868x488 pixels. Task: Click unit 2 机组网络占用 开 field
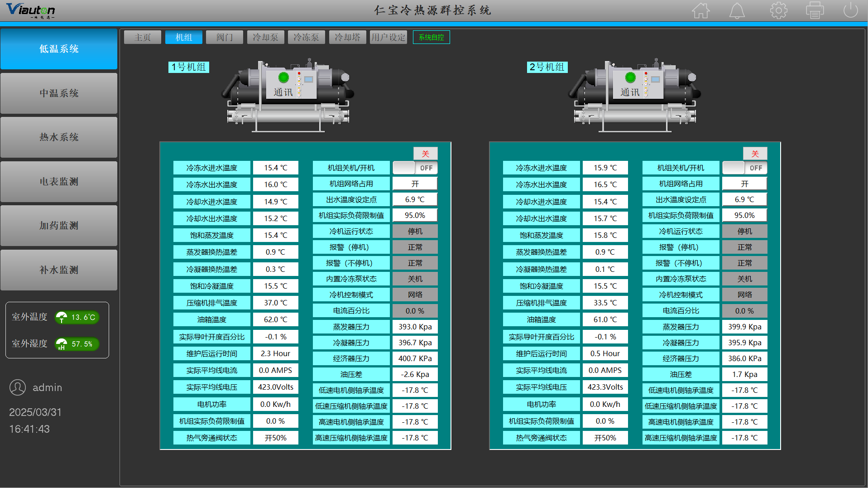pos(744,184)
